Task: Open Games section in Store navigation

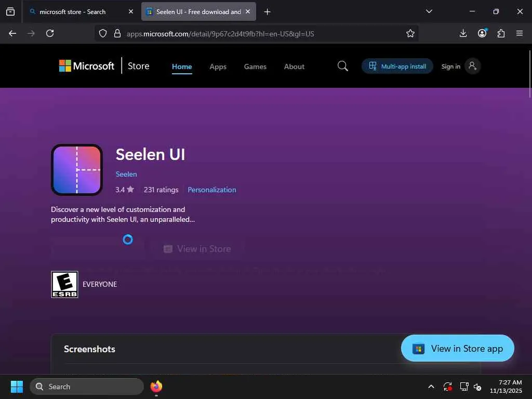Action: [x=255, y=66]
